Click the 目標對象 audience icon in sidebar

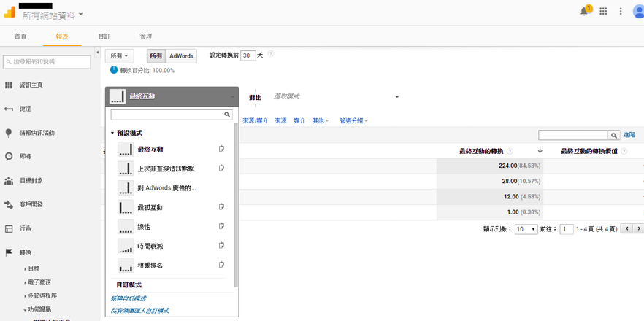(x=9, y=180)
